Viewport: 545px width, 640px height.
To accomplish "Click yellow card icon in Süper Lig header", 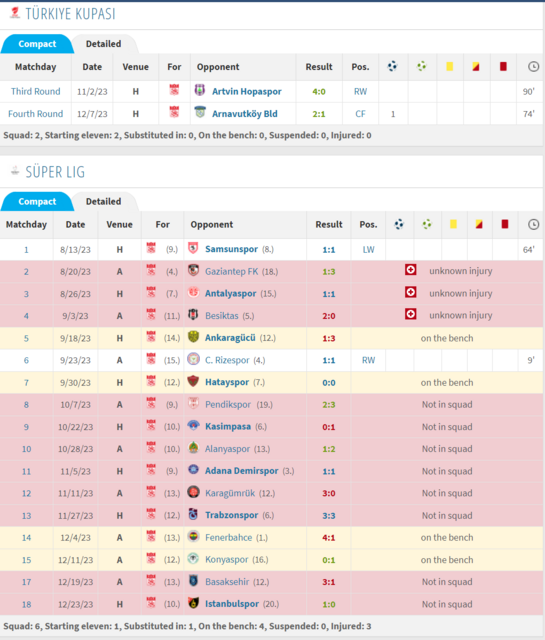I will 453,224.
